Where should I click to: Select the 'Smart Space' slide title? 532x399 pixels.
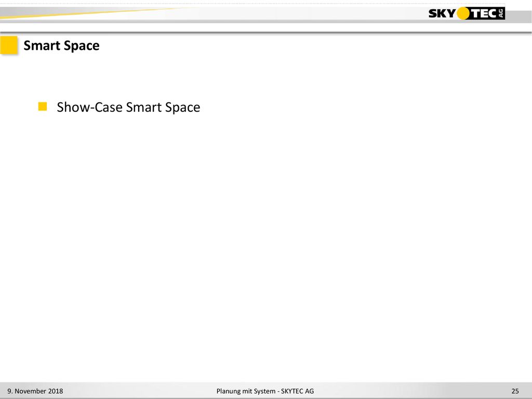61,46
